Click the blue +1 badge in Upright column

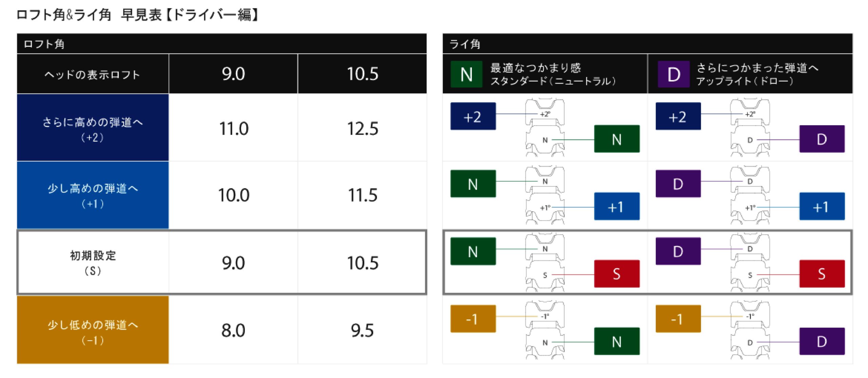click(822, 206)
